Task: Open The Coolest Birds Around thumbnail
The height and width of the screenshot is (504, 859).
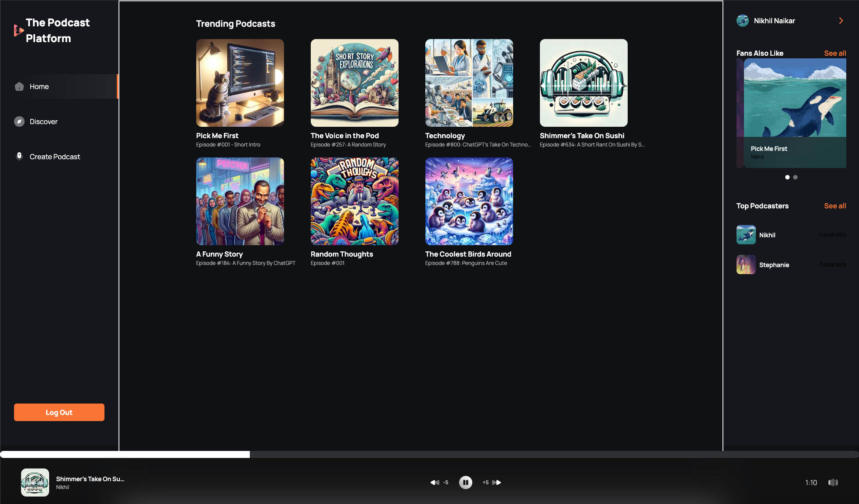Action: 469,201
